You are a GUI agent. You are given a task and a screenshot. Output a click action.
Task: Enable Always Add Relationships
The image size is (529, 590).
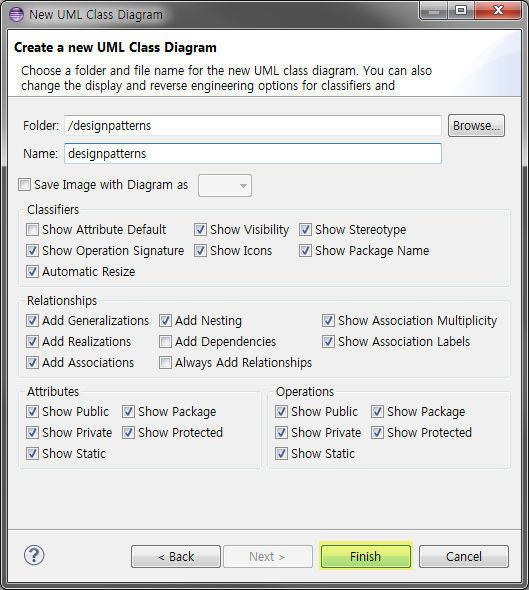tap(165, 363)
